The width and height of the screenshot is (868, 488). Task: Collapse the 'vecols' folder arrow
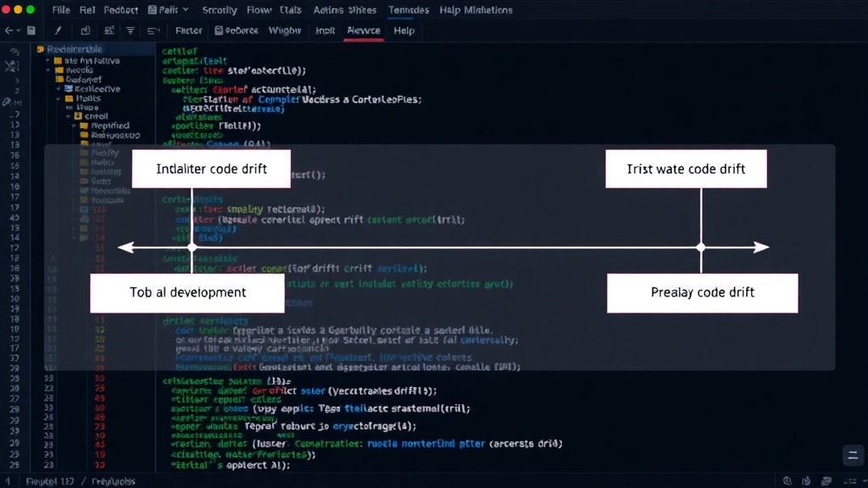point(48,70)
